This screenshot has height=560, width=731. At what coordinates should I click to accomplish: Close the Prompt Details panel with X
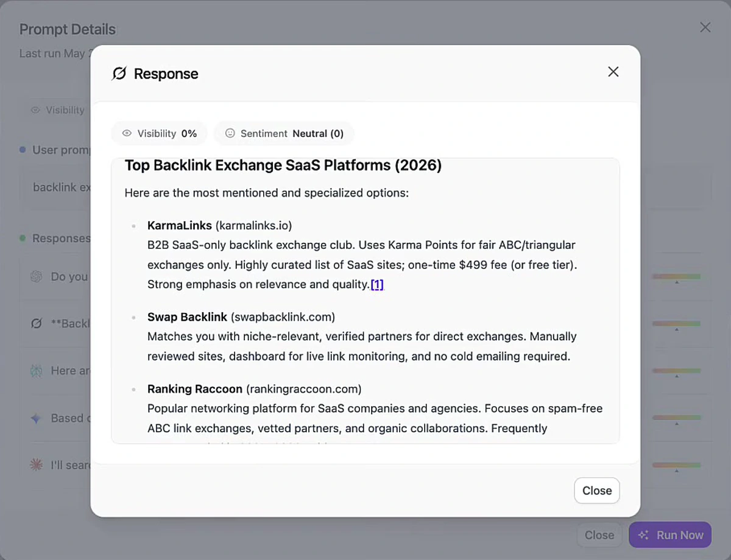pos(705,27)
